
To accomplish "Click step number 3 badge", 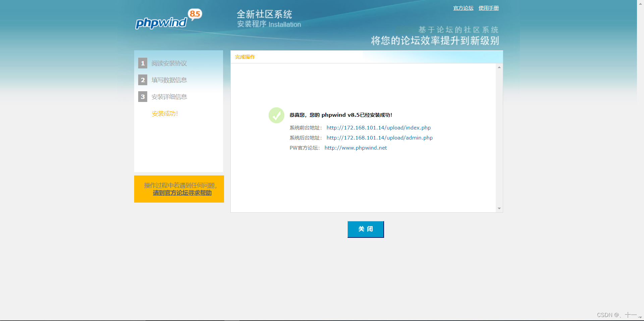I will pyautogui.click(x=143, y=97).
